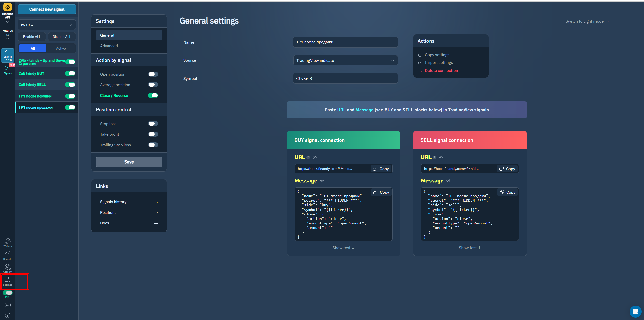This screenshot has width=644, height=320.
Task: Click the Connect new signal button
Action: point(47,9)
